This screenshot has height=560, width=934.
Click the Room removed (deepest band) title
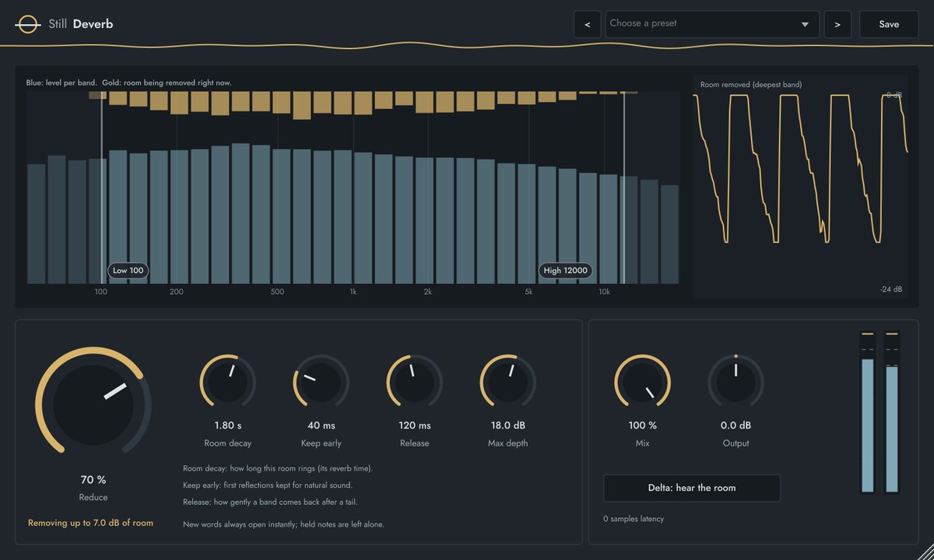pyautogui.click(x=751, y=84)
